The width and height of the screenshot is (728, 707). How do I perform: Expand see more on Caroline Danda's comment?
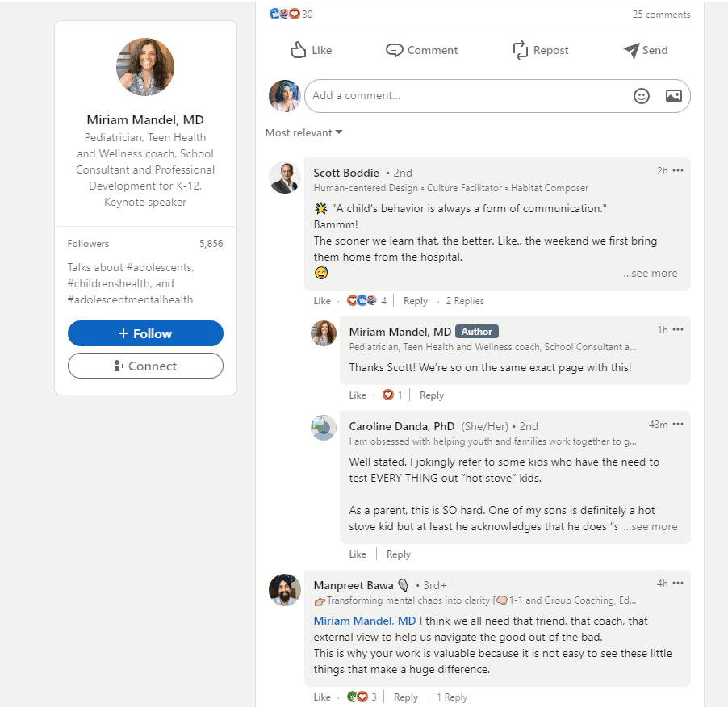tap(651, 526)
